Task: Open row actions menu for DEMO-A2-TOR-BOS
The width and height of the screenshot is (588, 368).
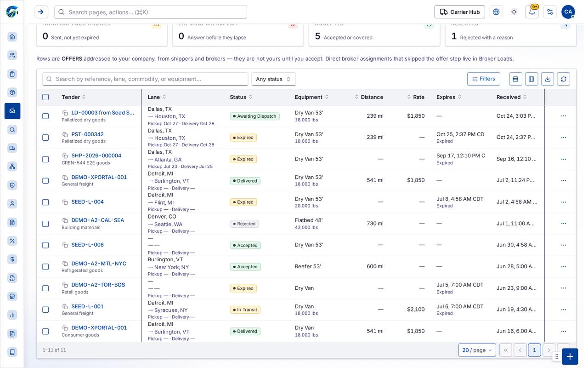Action: click(x=564, y=288)
